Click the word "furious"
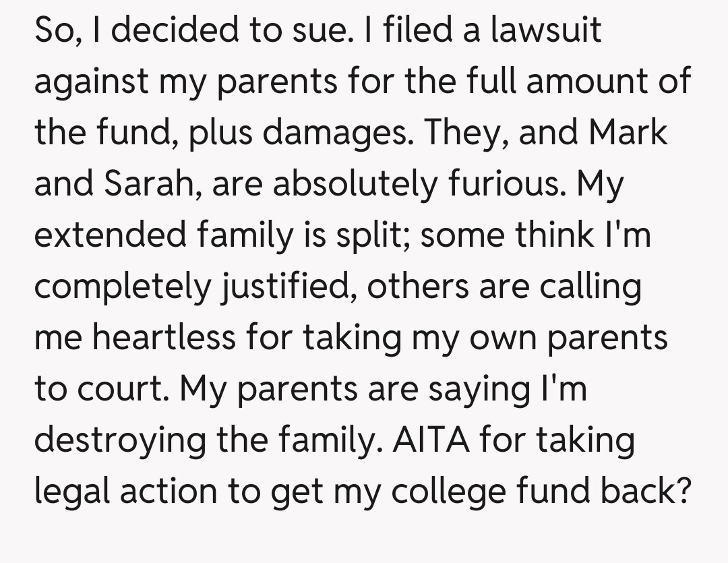 click(514, 184)
